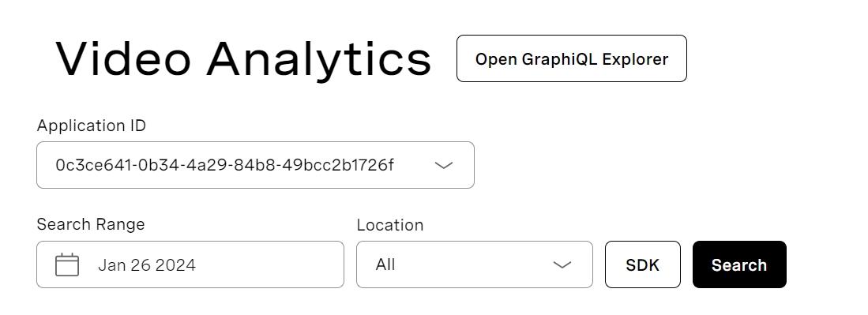Open the Location combo box showing All
Viewport: 868px width, 315px height.
click(475, 264)
